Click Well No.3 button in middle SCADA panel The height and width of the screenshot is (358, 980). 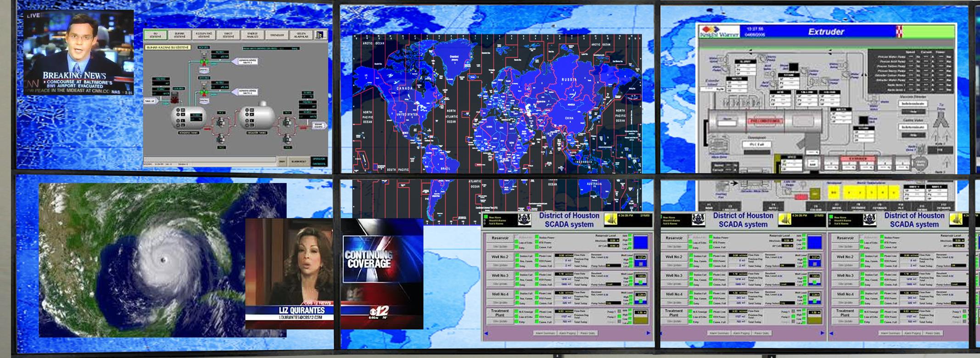(674, 275)
